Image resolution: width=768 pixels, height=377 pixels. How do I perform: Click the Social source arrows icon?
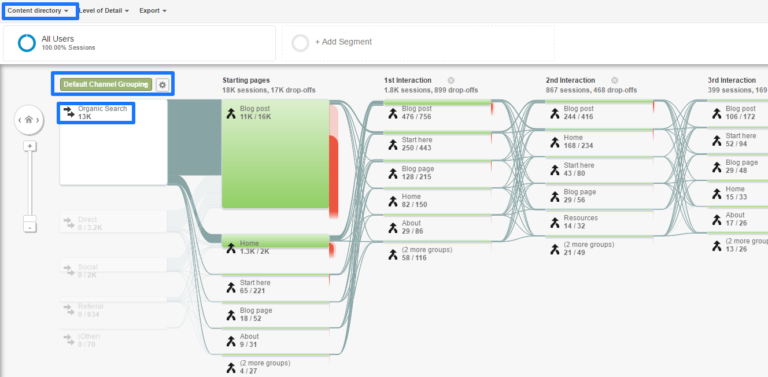pyautogui.click(x=68, y=271)
